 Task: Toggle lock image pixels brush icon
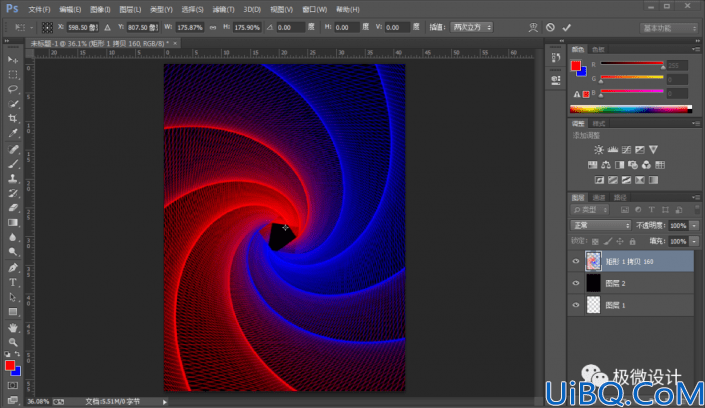(x=608, y=242)
